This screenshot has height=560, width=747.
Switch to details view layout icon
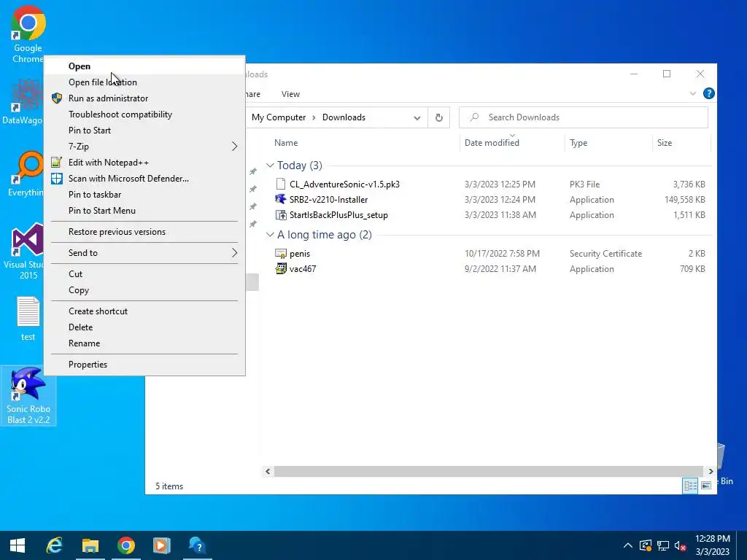click(690, 485)
